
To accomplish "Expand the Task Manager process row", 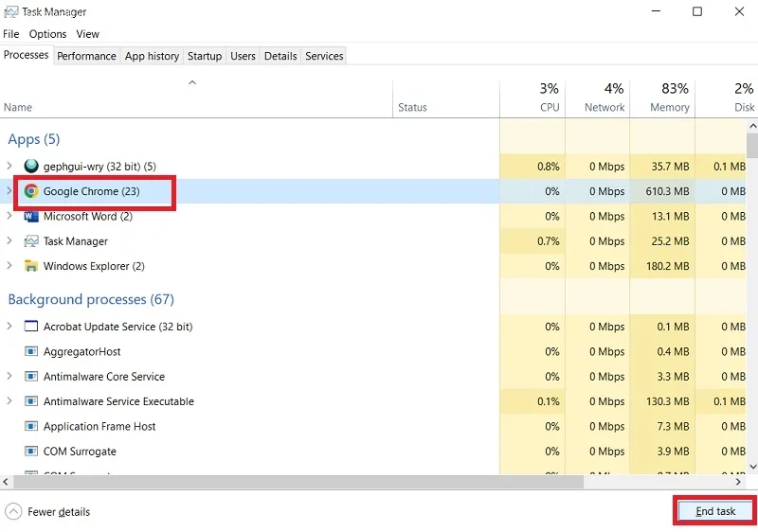I will [9, 240].
